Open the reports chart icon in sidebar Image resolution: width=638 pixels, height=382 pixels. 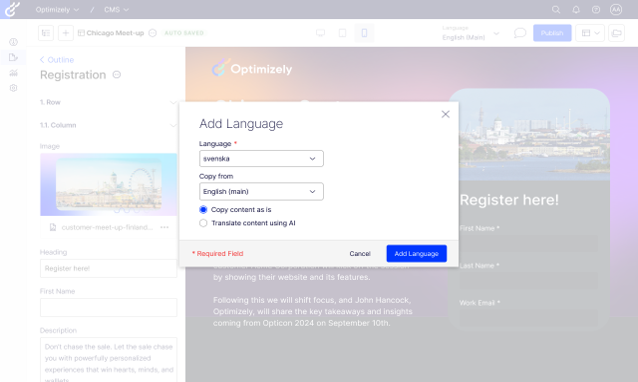[13, 73]
